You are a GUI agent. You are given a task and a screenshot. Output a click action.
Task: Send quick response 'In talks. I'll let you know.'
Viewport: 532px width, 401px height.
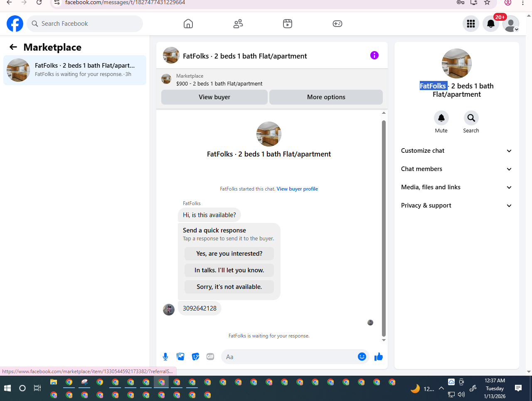[x=229, y=270]
